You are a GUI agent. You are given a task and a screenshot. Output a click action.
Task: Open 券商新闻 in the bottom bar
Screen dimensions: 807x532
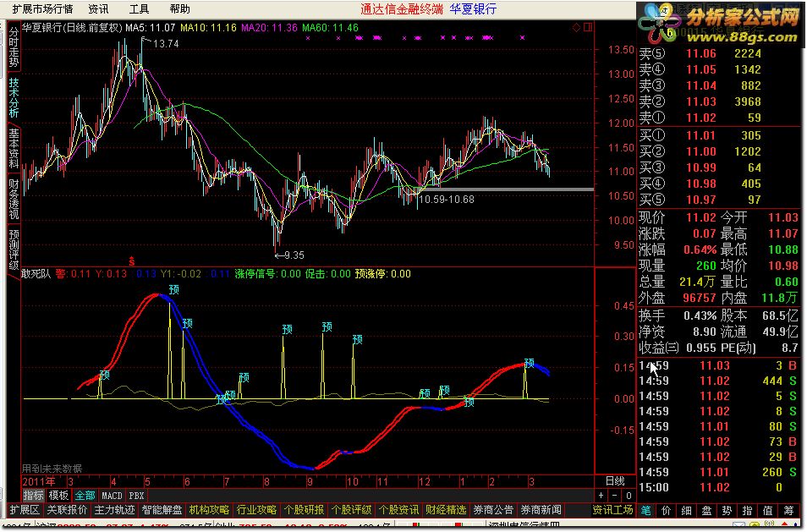[541, 510]
